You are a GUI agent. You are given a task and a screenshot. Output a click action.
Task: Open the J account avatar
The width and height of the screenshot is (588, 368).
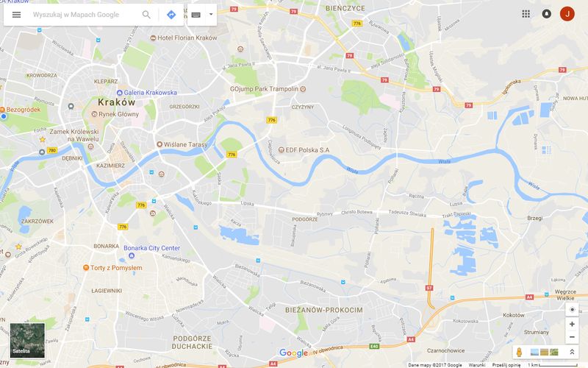(x=567, y=14)
